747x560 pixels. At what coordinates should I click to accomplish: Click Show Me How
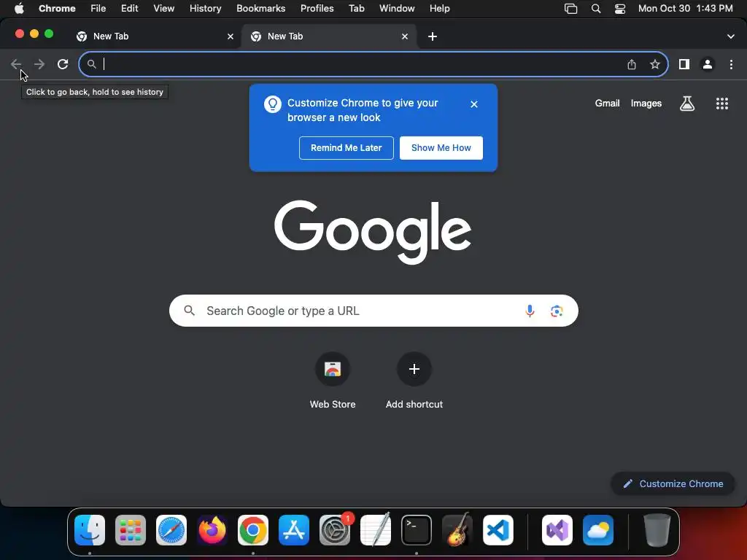tap(441, 148)
